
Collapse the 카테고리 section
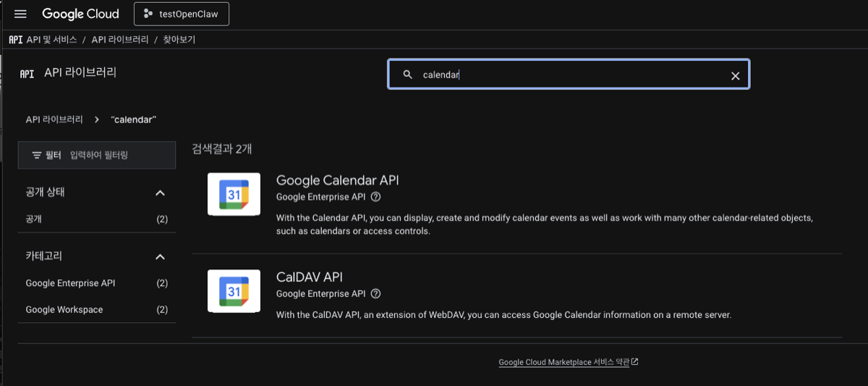point(161,256)
